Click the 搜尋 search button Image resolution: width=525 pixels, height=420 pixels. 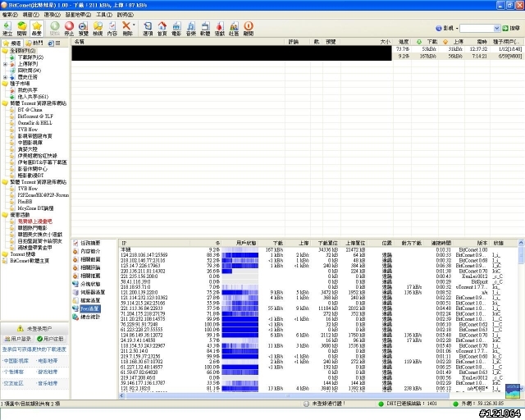coord(514,29)
